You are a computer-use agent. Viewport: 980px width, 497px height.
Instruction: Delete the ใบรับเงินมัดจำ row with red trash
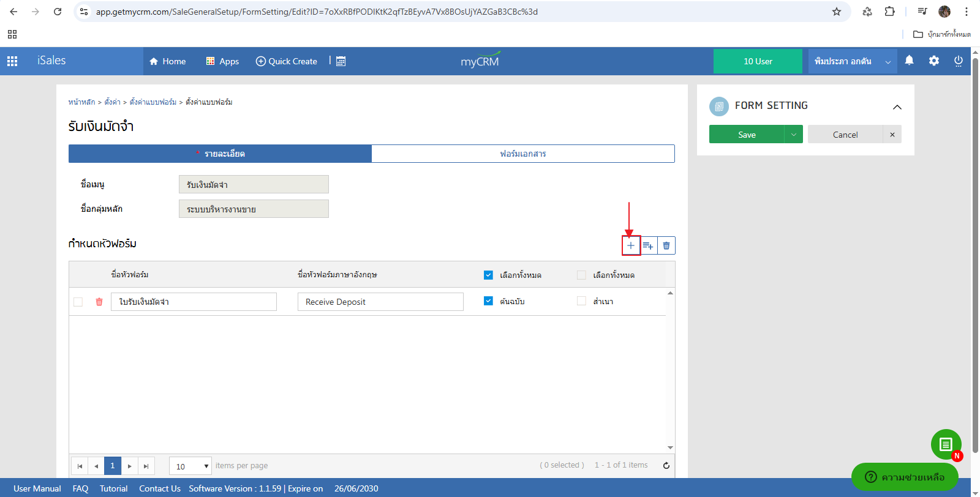(99, 302)
